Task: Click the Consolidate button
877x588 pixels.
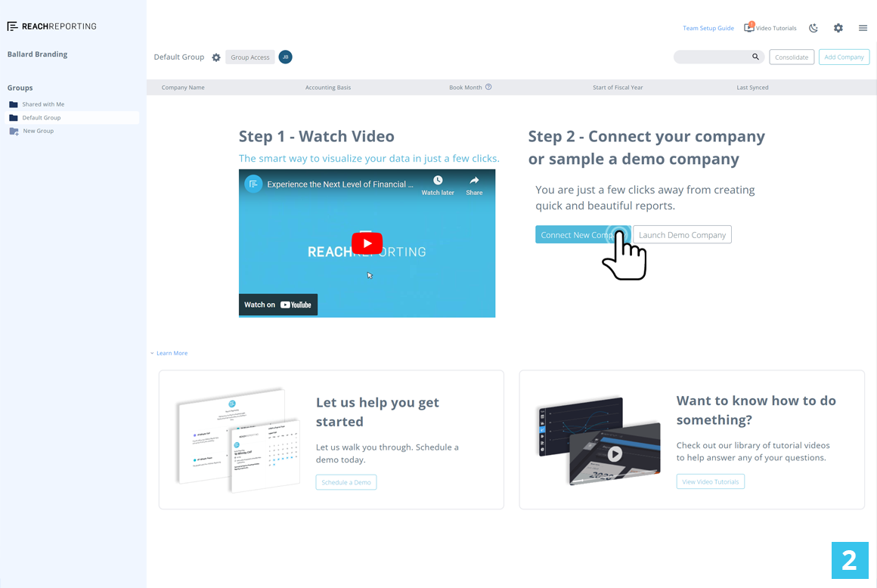Action: tap(792, 57)
